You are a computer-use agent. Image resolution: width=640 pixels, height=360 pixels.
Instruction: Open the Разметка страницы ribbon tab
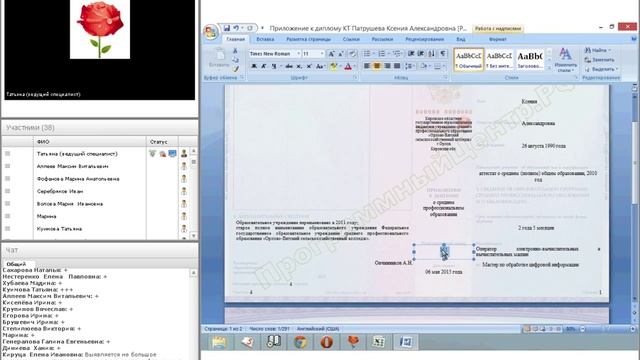pos(309,39)
